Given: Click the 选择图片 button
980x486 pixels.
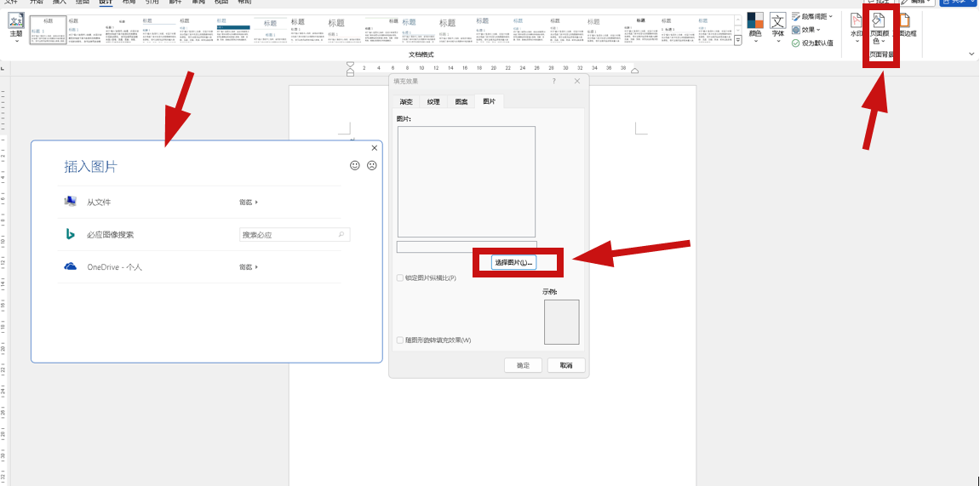Looking at the screenshot, I should 513,262.
